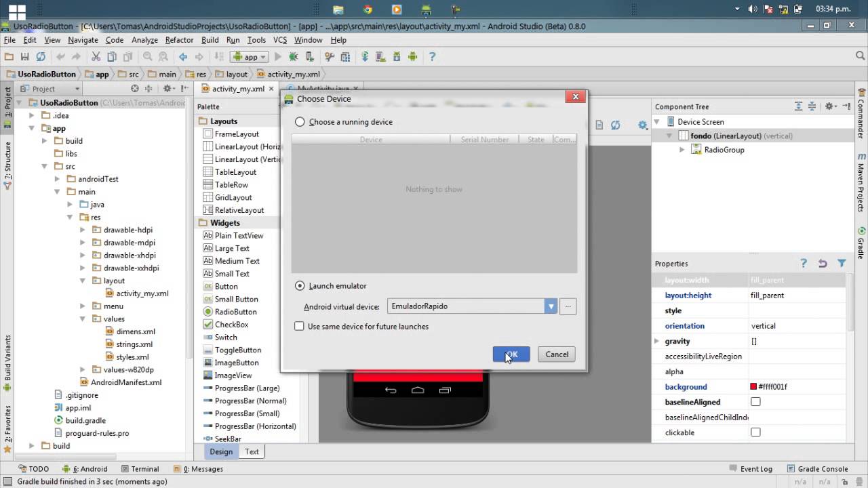The height and width of the screenshot is (488, 868).
Task: Click Cancel in Choose Device dialog
Action: [557, 354]
